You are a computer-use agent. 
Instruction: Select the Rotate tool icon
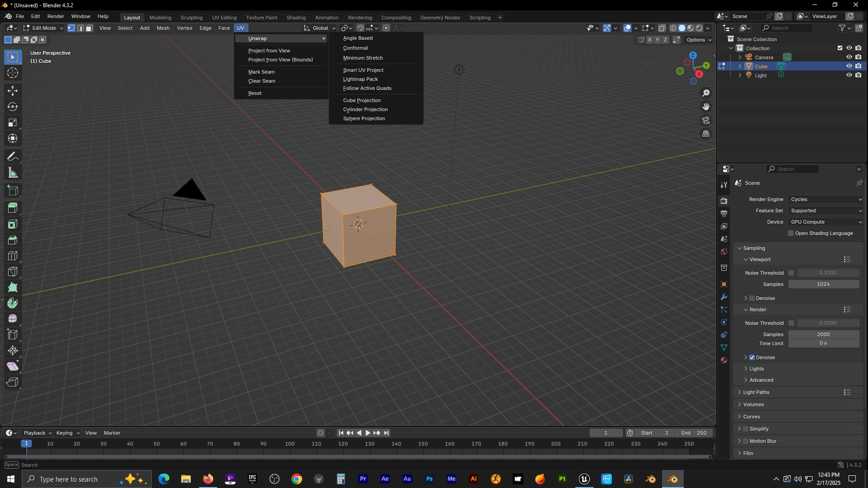(13, 107)
